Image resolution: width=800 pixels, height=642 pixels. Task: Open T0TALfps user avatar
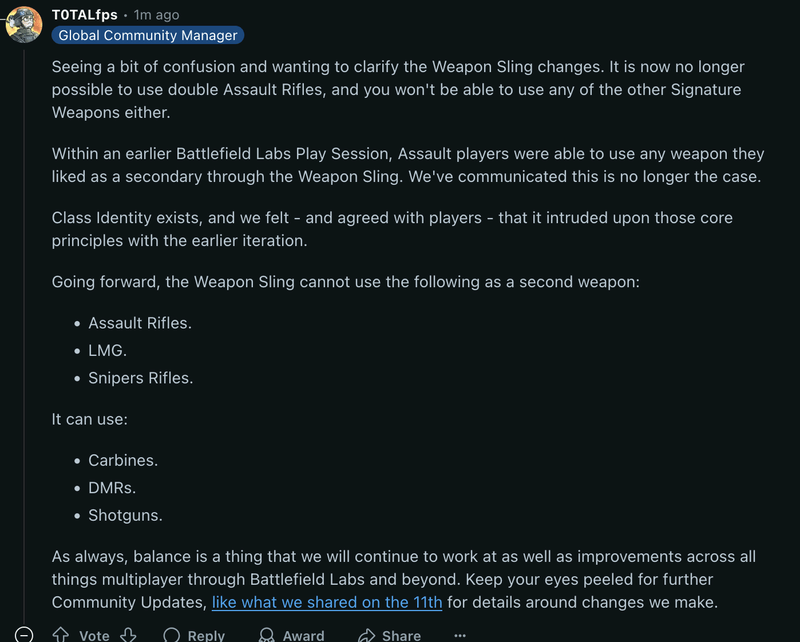pos(24,23)
